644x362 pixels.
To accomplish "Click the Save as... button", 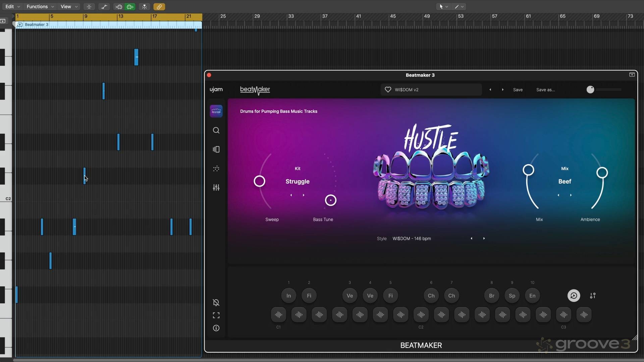I will (545, 90).
